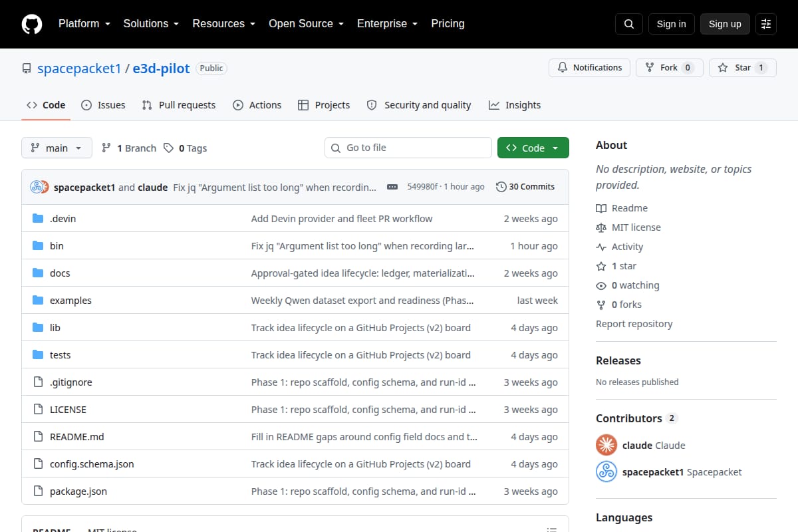The height and width of the screenshot is (532, 798).
Task: Click the ellipsis commit message expander
Action: [x=392, y=187]
